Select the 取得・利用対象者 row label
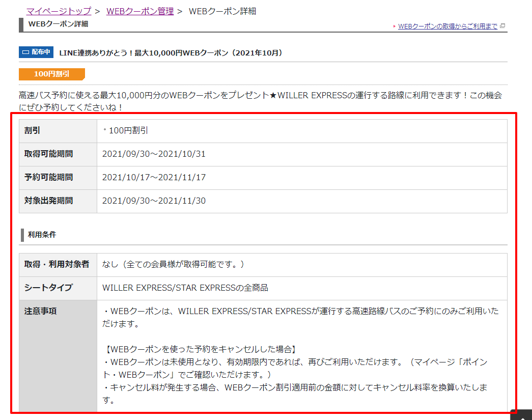 click(x=57, y=264)
